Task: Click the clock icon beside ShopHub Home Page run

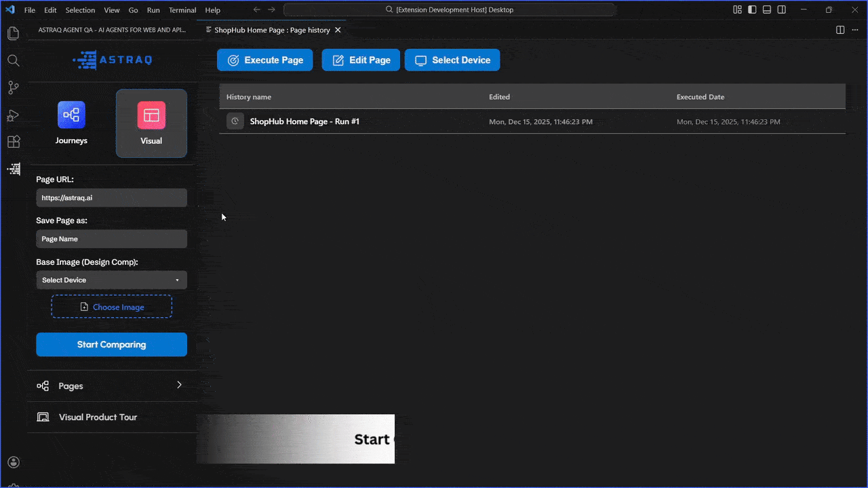Action: (235, 121)
